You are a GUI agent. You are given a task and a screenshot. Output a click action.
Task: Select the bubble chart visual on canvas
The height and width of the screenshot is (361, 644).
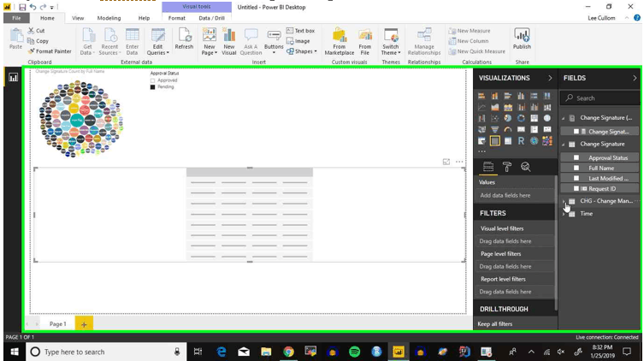pyautogui.click(x=81, y=119)
